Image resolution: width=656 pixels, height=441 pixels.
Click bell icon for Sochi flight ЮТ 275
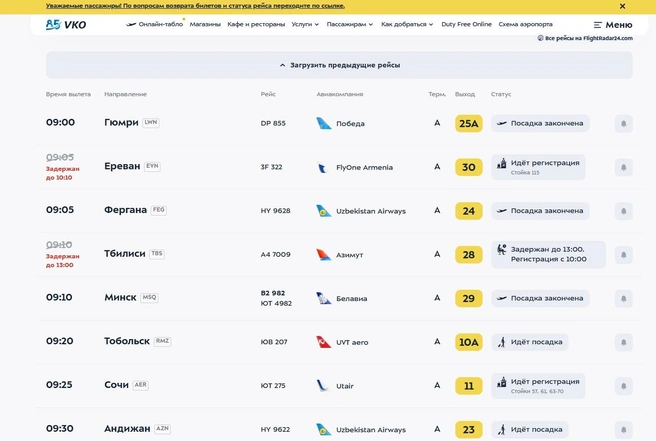(623, 386)
